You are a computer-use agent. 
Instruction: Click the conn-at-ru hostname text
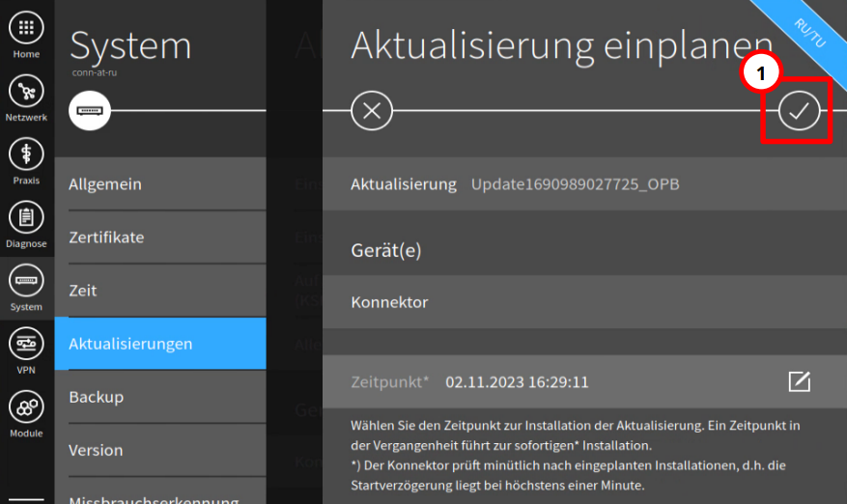95,72
